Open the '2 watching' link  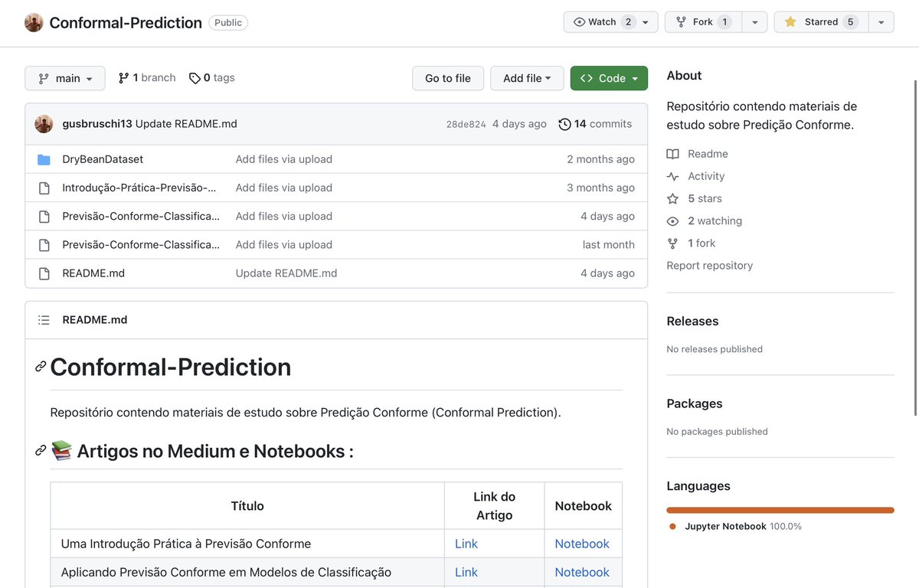click(705, 220)
